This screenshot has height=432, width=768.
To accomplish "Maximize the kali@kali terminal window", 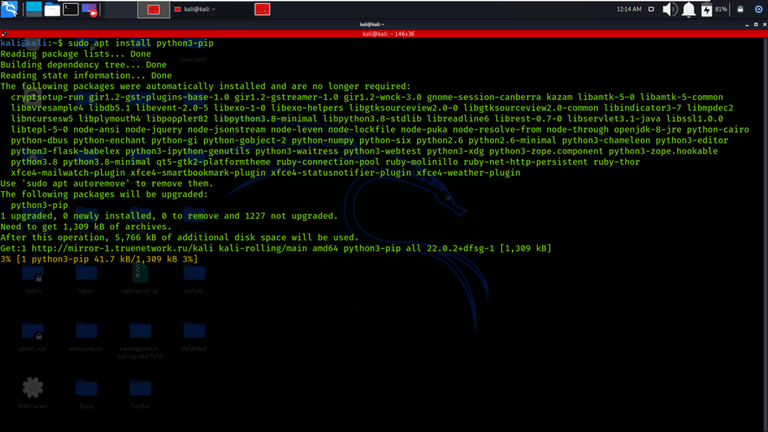I will point(756,24).
